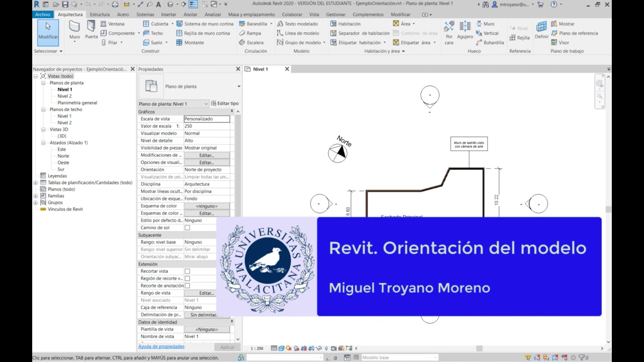Click the Mostrar work plane tool

click(x=562, y=24)
